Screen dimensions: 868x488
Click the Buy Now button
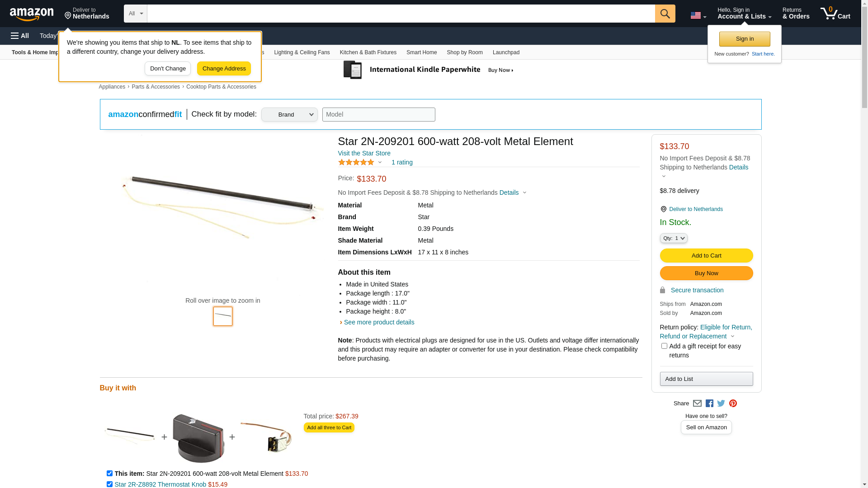[706, 273]
